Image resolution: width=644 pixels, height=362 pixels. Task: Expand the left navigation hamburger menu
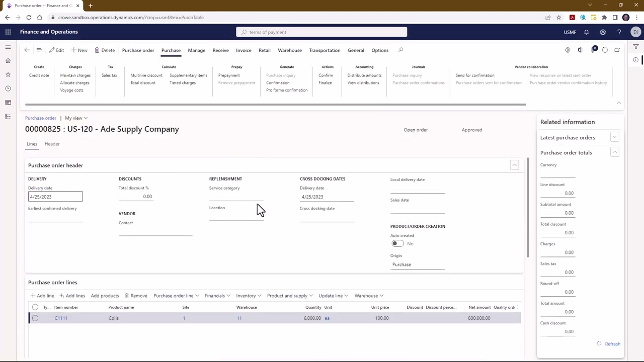tap(8, 47)
